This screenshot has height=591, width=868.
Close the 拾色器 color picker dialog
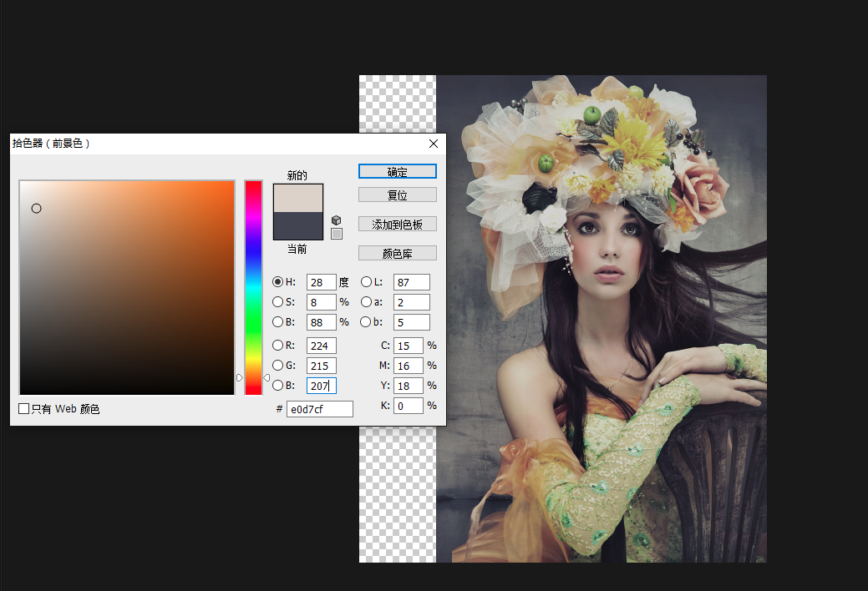433,144
